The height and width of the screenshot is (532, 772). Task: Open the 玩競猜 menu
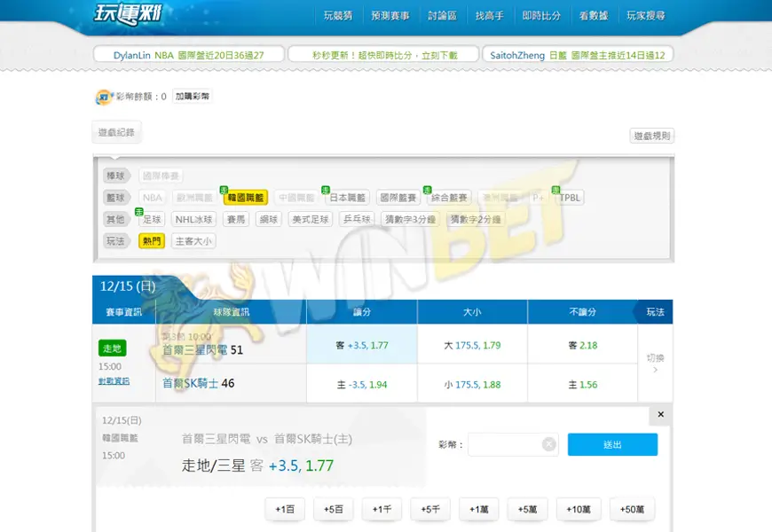tap(338, 16)
